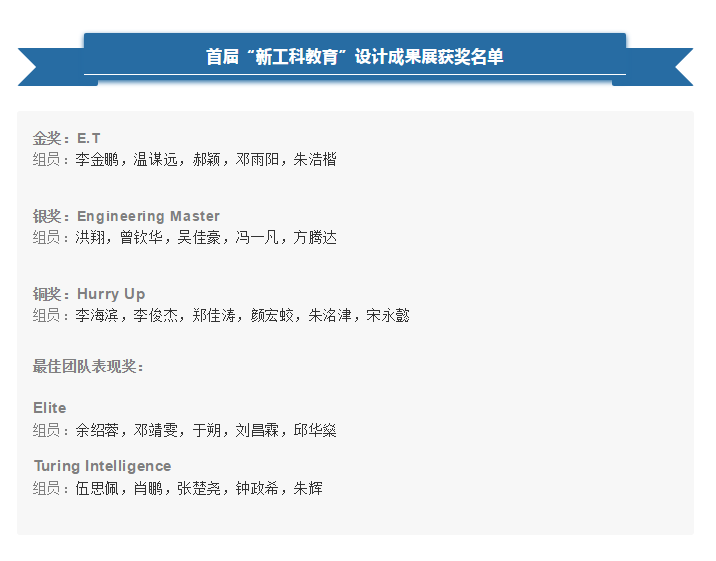Click the team name Turing Intelligence
The height and width of the screenshot is (561, 716).
tap(102, 466)
